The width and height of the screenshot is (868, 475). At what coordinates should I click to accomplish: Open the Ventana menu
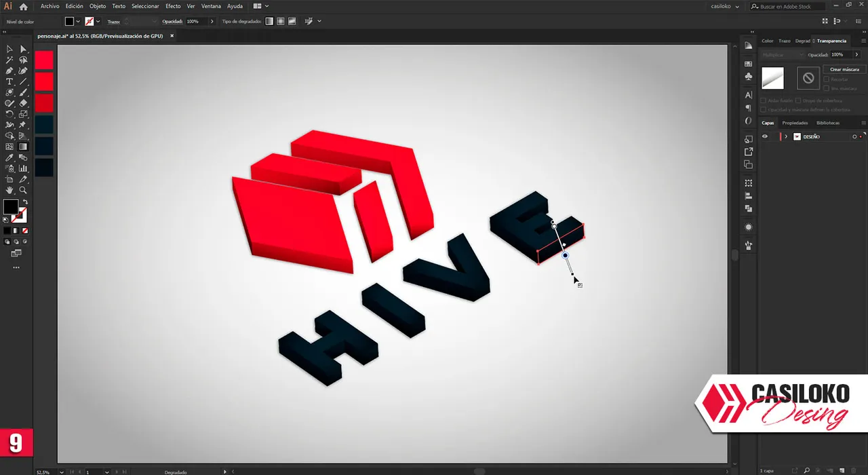(211, 6)
